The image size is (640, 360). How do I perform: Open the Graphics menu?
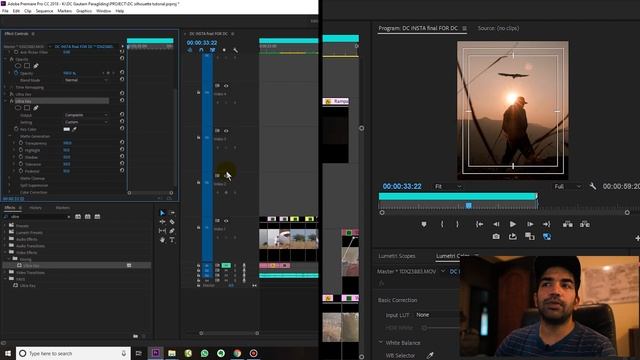84,11
